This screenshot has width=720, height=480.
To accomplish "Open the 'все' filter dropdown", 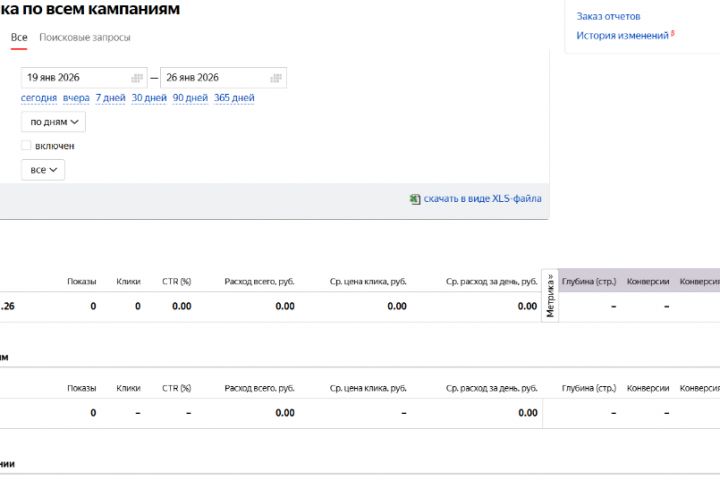I will pos(43,170).
